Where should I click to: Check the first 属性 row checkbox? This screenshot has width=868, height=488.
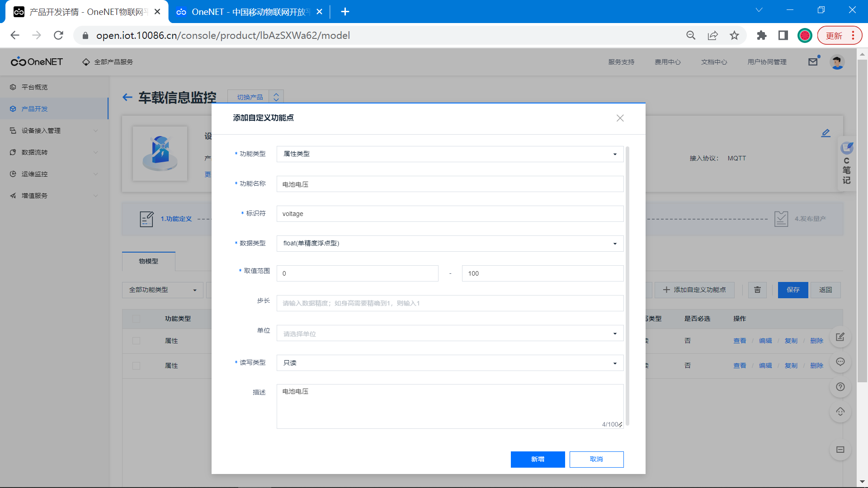[136, 341]
